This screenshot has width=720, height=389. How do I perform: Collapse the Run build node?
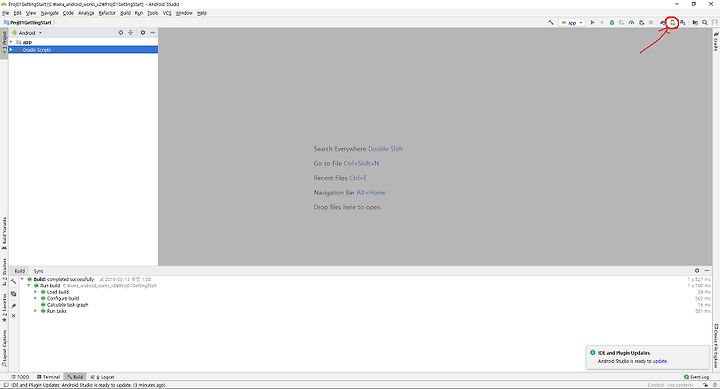(x=29, y=286)
